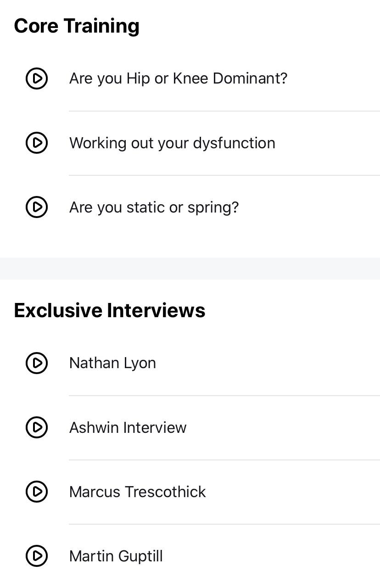Click the surname Guptill in the last row
The width and height of the screenshot is (380, 588).
tap(140, 556)
